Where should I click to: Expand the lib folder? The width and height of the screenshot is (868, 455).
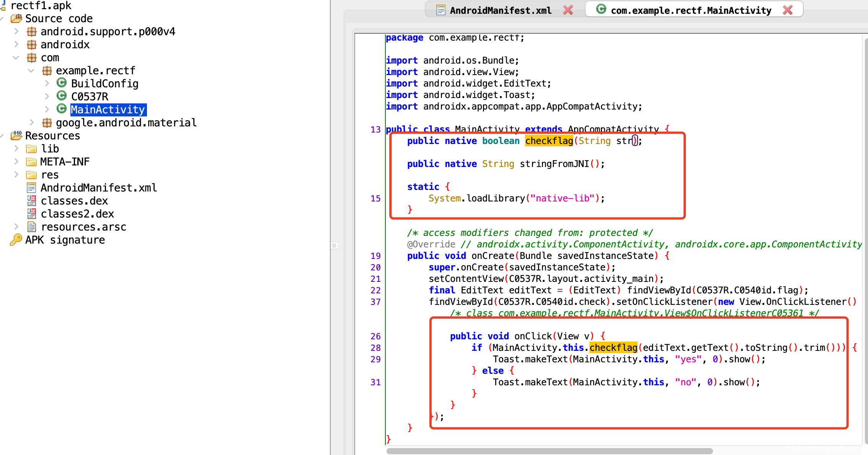[x=16, y=149]
